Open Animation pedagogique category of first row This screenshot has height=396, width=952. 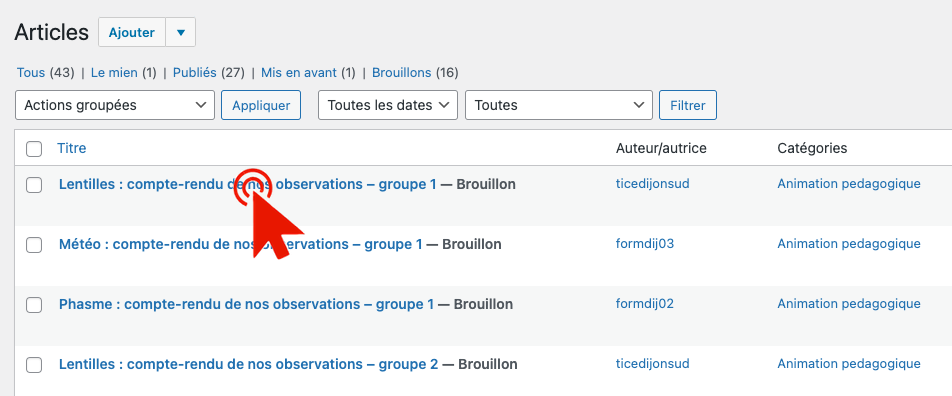click(849, 183)
